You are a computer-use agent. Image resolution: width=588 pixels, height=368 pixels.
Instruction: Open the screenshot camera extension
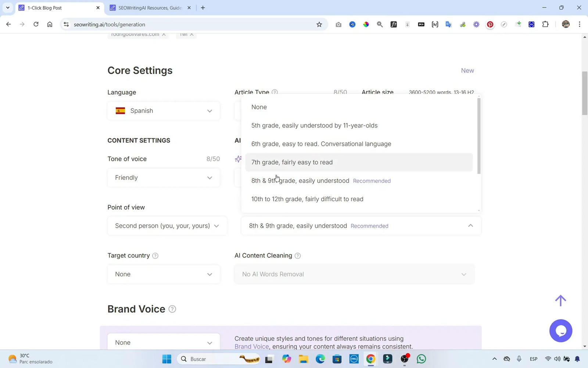(x=338, y=24)
